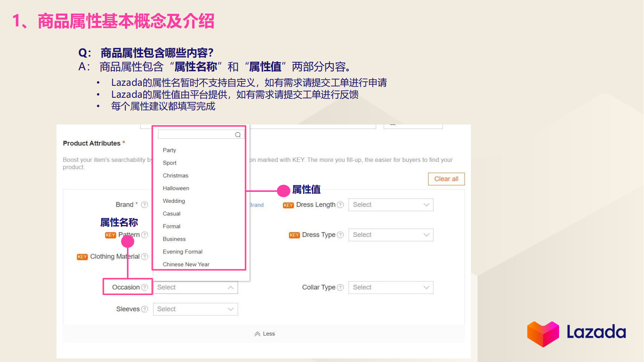Screen dimensions: 644x362
Task: Click the Lazada wordmark text
Action: click(596, 332)
